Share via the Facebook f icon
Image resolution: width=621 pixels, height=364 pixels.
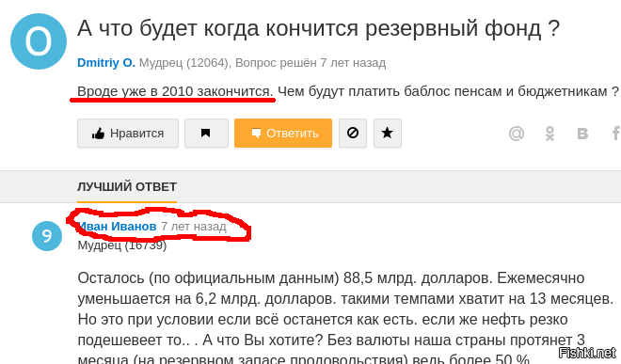pyautogui.click(x=616, y=134)
